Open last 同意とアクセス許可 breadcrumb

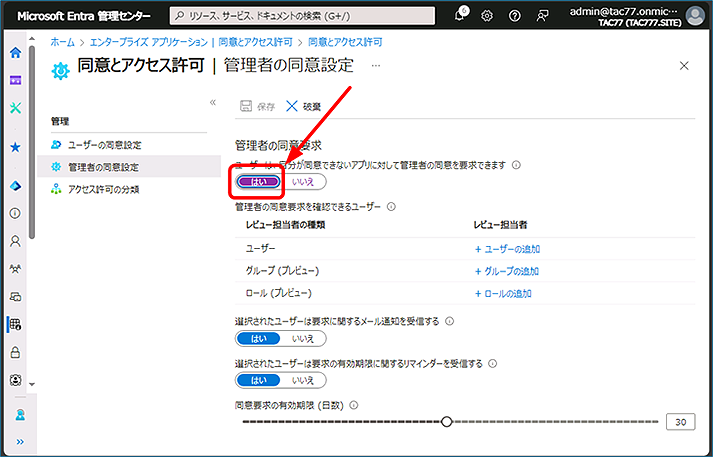point(345,42)
